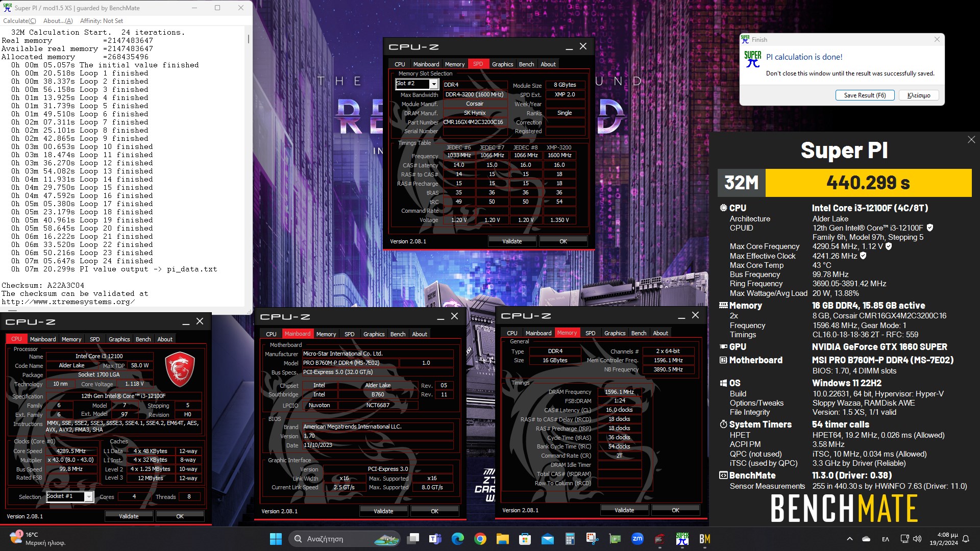Click the XMP-3200 column header in Timings Table

[x=559, y=147]
